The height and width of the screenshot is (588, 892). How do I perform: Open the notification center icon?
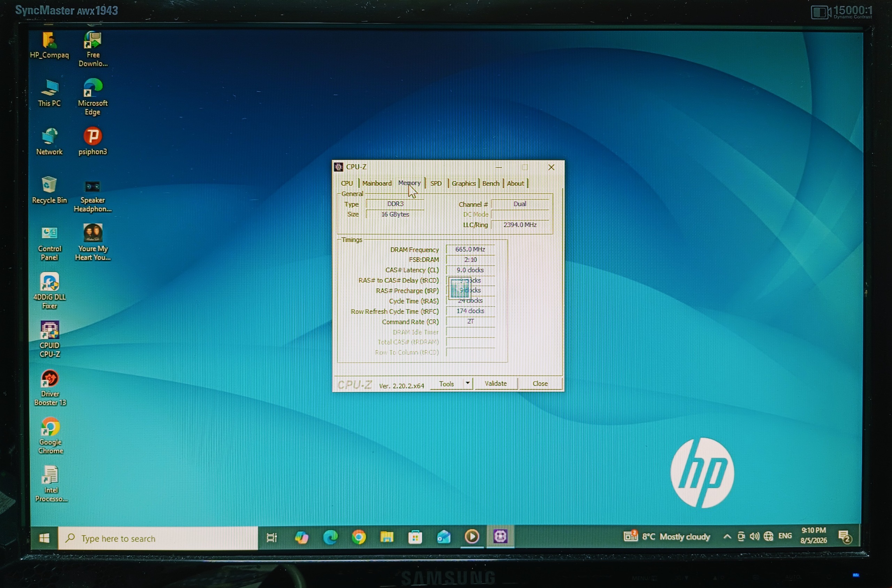pos(845,537)
